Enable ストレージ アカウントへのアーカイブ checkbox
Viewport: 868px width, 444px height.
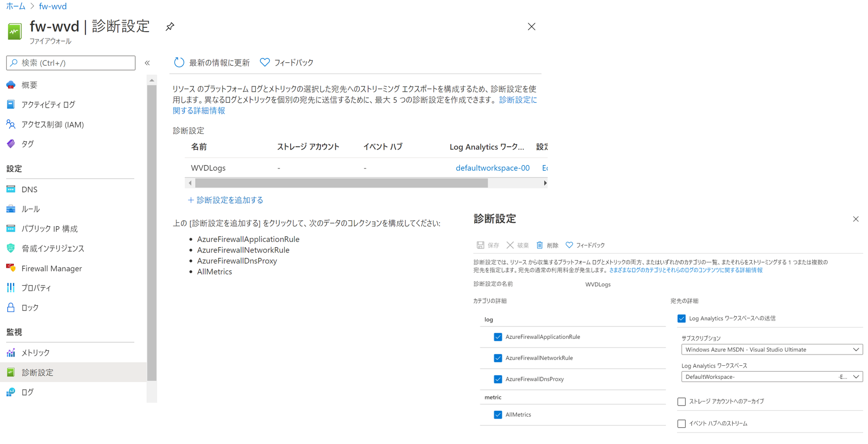click(681, 401)
